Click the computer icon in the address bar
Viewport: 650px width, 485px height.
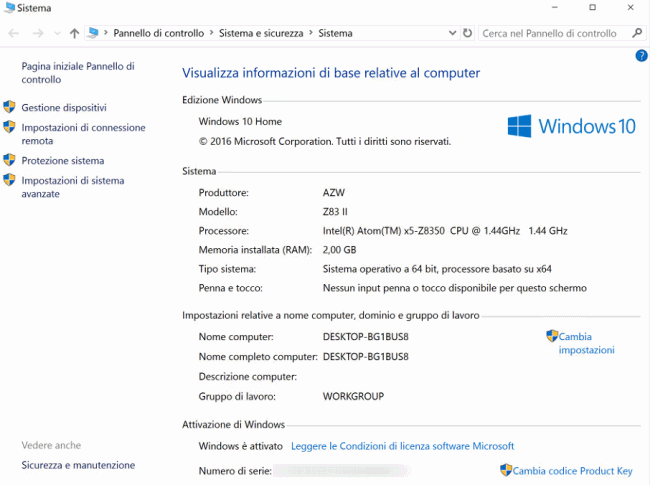click(x=94, y=33)
